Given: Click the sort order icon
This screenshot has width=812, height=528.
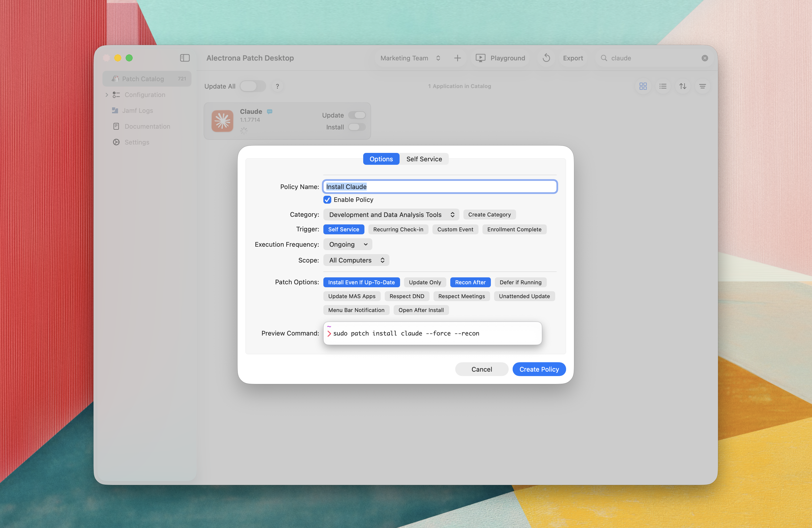Looking at the screenshot, I should point(683,86).
